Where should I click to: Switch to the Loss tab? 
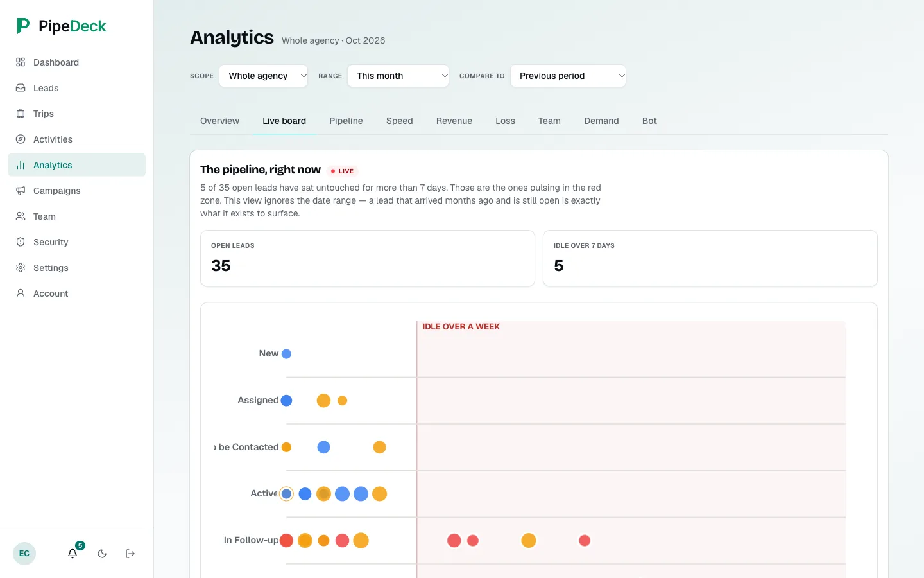tap(505, 121)
